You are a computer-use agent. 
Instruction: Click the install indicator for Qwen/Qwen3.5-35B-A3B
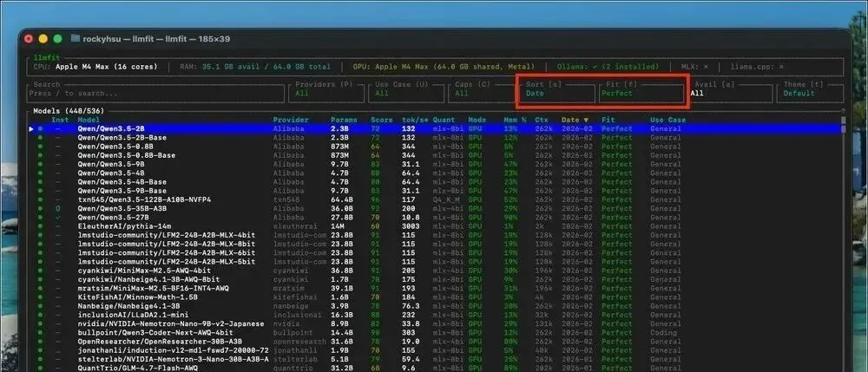[58, 208]
